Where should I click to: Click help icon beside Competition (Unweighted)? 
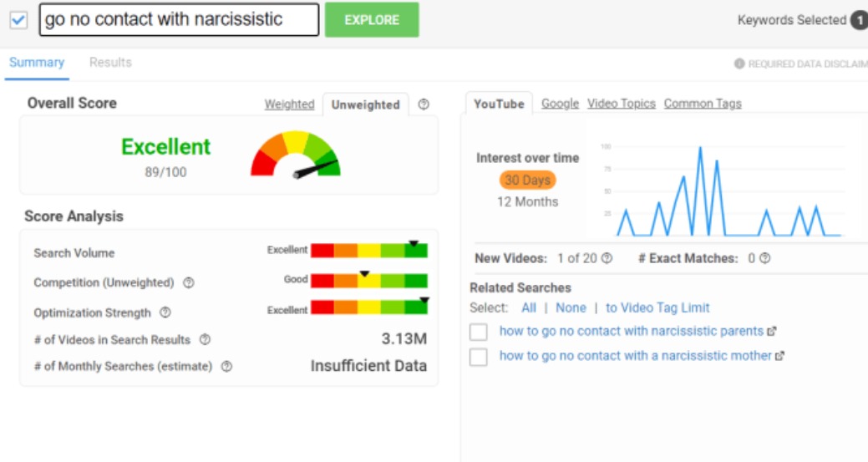point(189,283)
